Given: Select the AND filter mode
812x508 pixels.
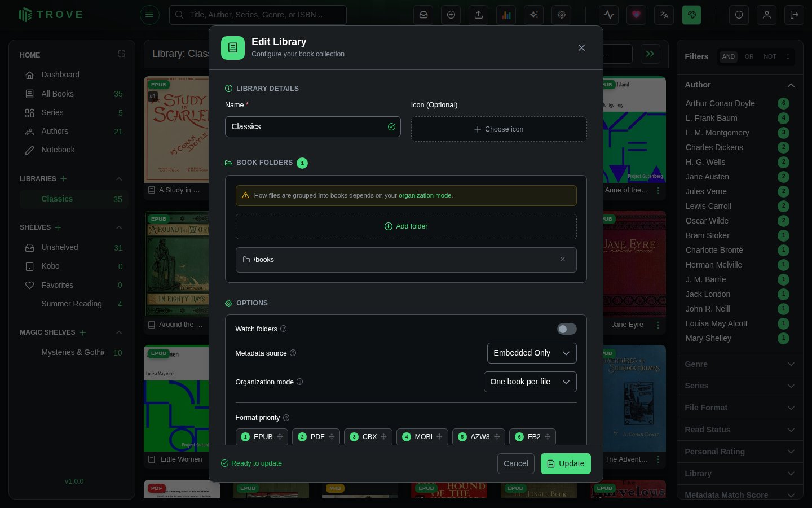Looking at the screenshot, I should [729, 56].
